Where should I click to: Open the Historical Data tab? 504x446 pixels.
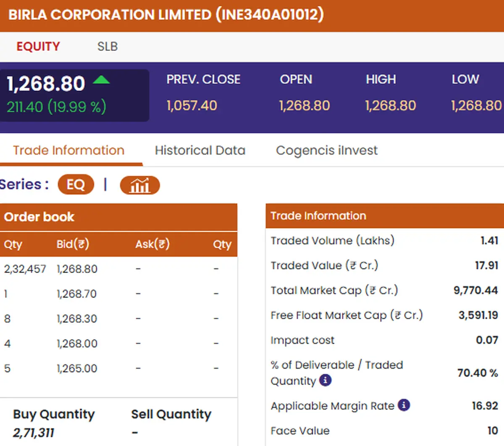pos(200,150)
